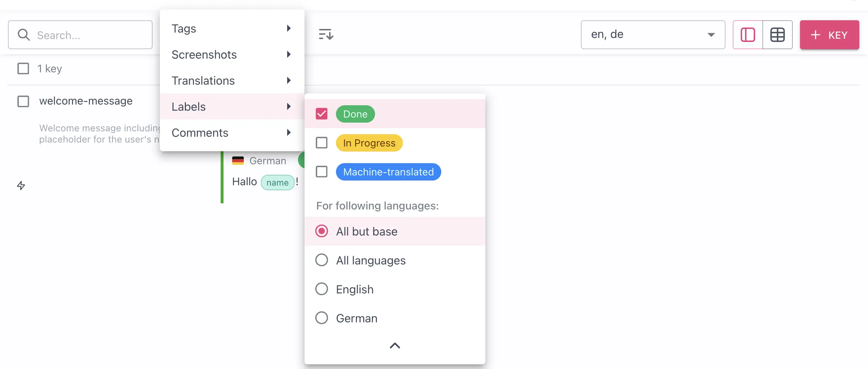Open the Comments menu item

(x=231, y=133)
